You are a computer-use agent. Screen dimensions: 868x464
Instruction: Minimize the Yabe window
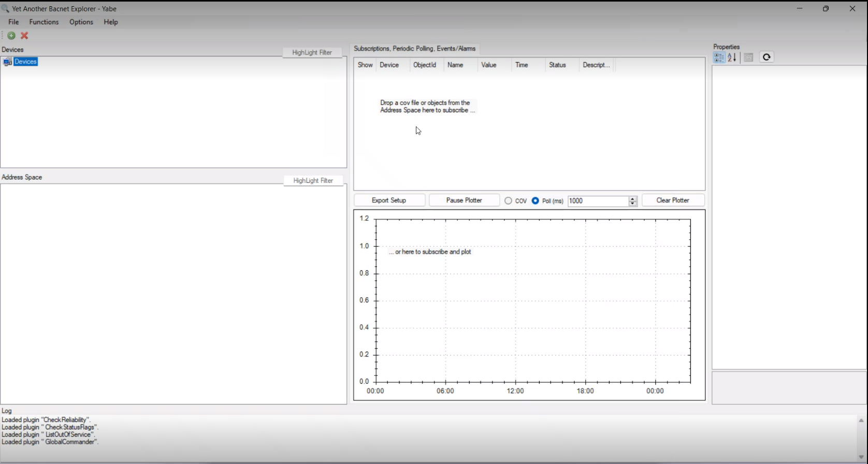[x=800, y=9]
